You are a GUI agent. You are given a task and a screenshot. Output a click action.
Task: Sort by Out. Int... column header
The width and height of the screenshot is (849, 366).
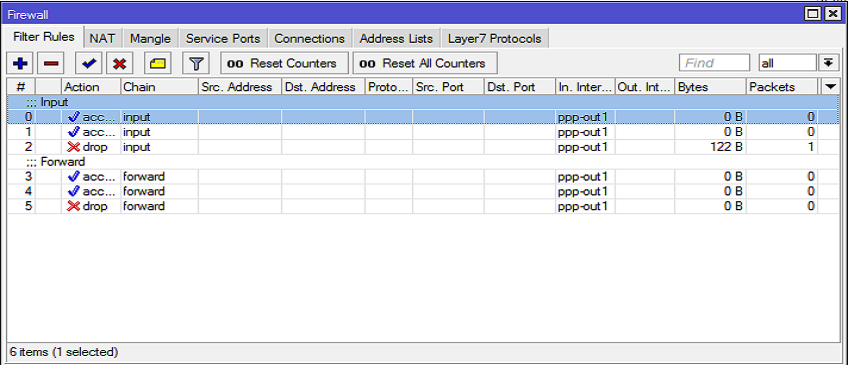[645, 87]
